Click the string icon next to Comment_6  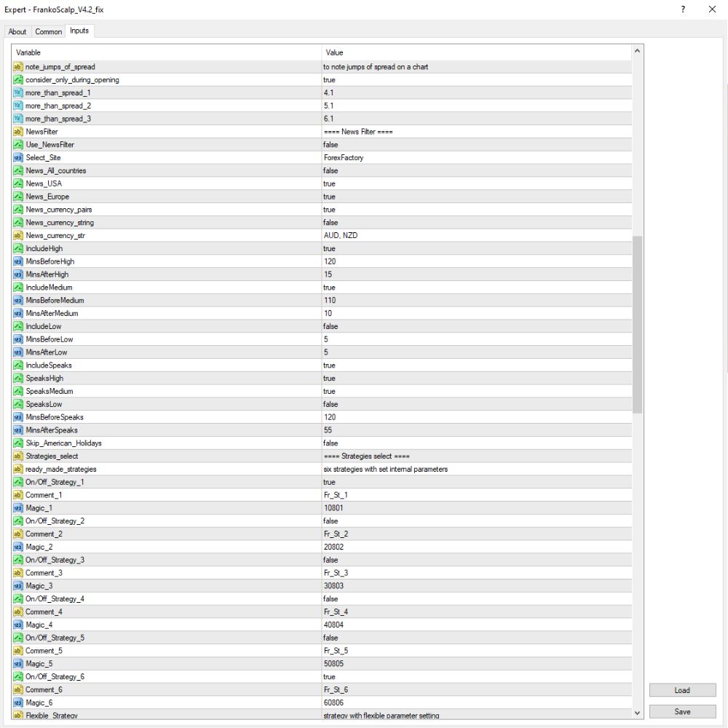(x=18, y=690)
